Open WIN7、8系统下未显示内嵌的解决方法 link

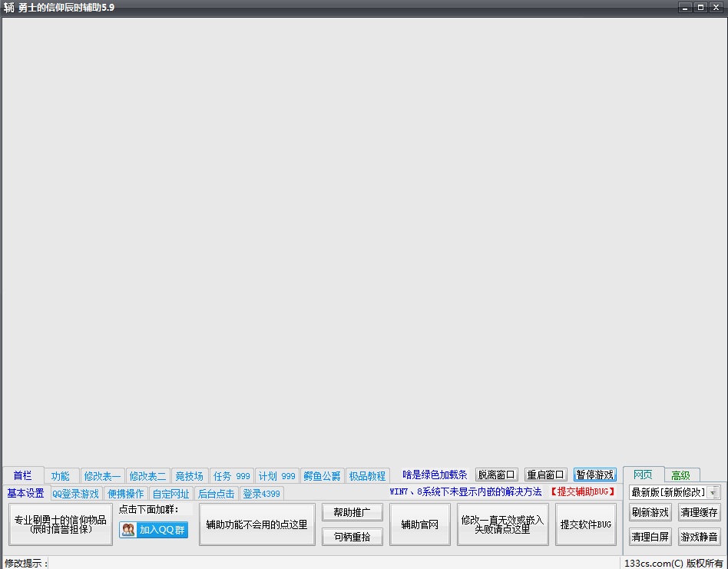465,491
